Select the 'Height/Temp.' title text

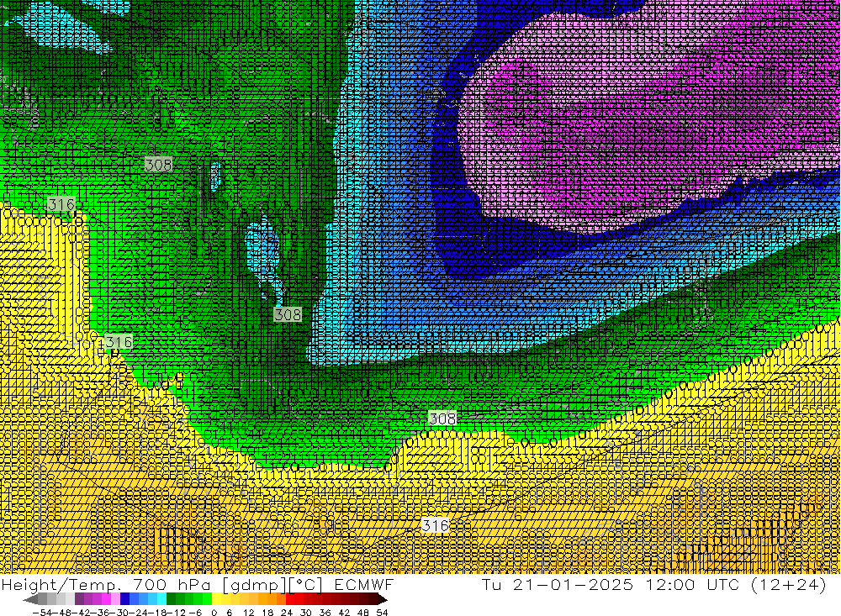pos(60,585)
